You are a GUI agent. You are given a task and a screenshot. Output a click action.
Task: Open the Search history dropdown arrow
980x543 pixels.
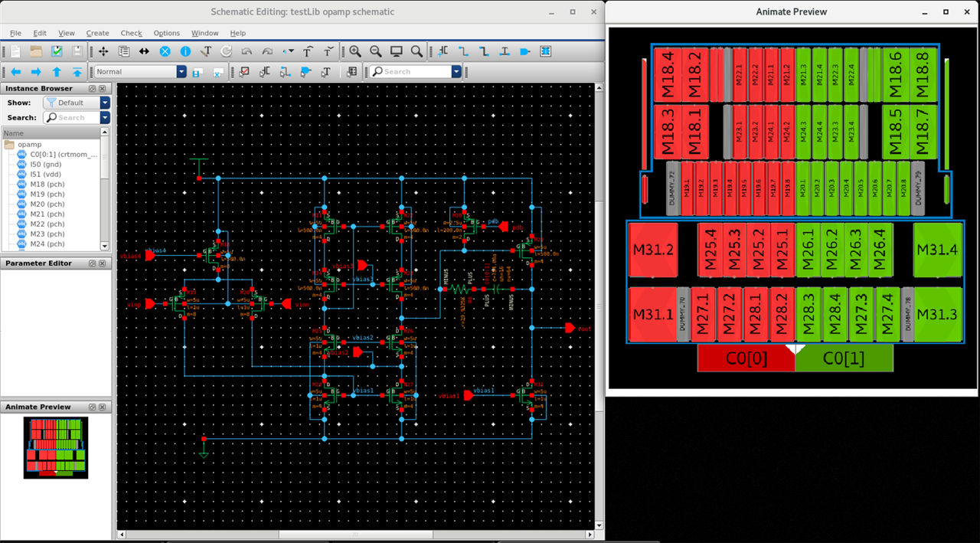(456, 71)
